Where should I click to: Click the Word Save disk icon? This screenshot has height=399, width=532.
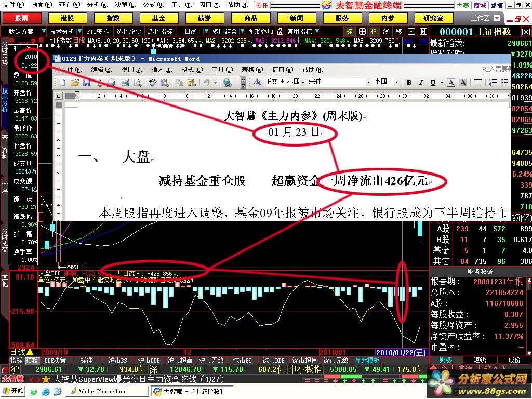click(87, 83)
